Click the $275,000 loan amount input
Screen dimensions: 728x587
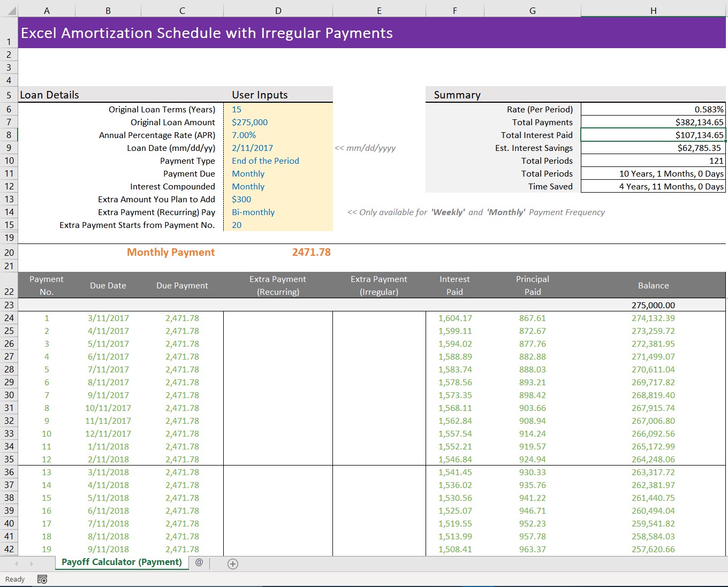(278, 122)
